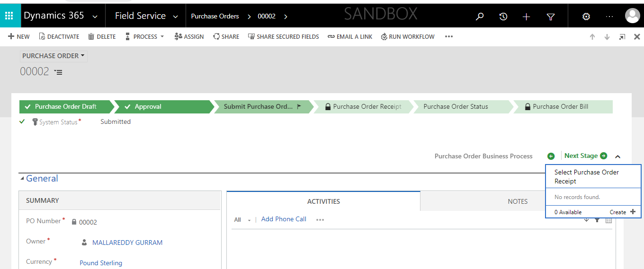
Task: Click the pop-out window icon
Action: pos(622,37)
